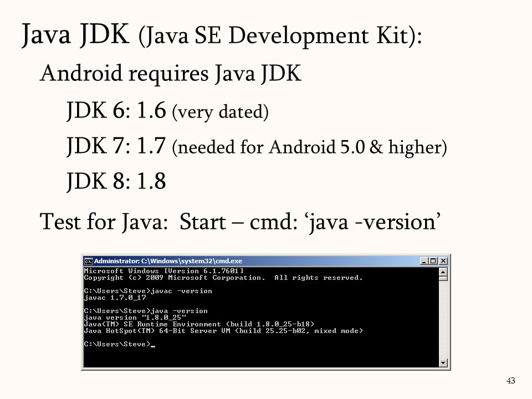Click 'Android requires Java JDK' text
Viewport: 532px width, 399px height.
(x=171, y=74)
